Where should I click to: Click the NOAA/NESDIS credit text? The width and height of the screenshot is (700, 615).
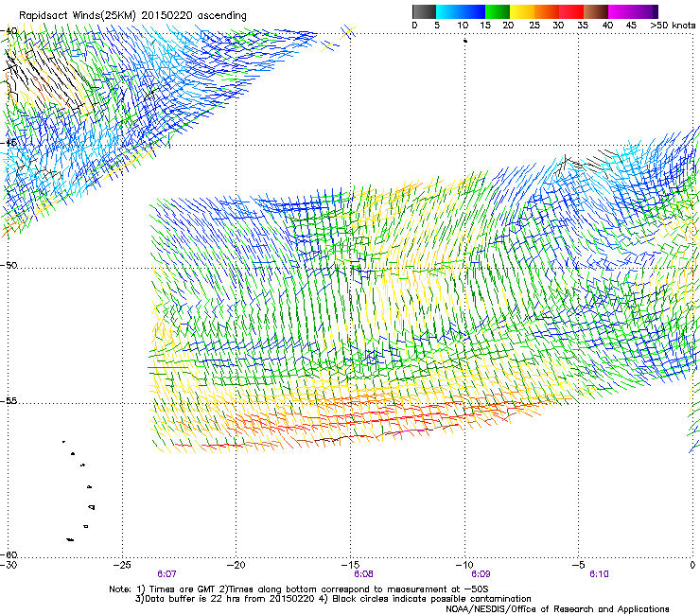[557, 609]
